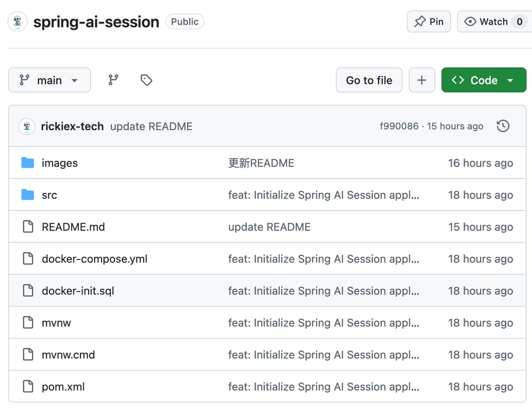The height and width of the screenshot is (410, 532).
Task: Open the mvnw file
Action: click(57, 323)
